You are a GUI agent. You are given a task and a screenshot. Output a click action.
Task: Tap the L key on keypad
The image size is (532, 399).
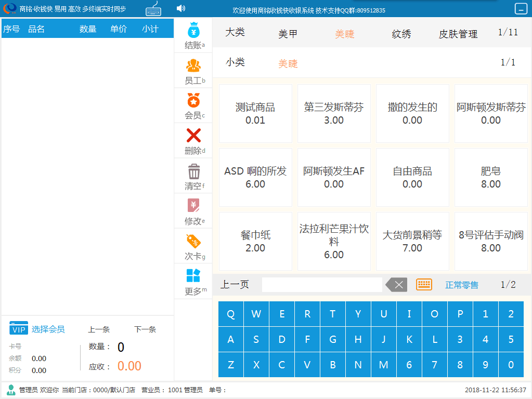[x=435, y=339]
